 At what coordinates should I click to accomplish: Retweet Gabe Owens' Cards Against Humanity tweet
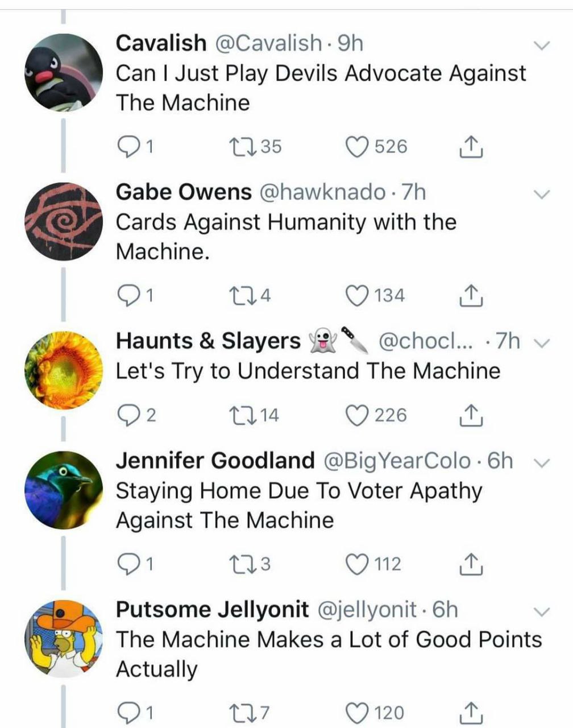point(236,296)
